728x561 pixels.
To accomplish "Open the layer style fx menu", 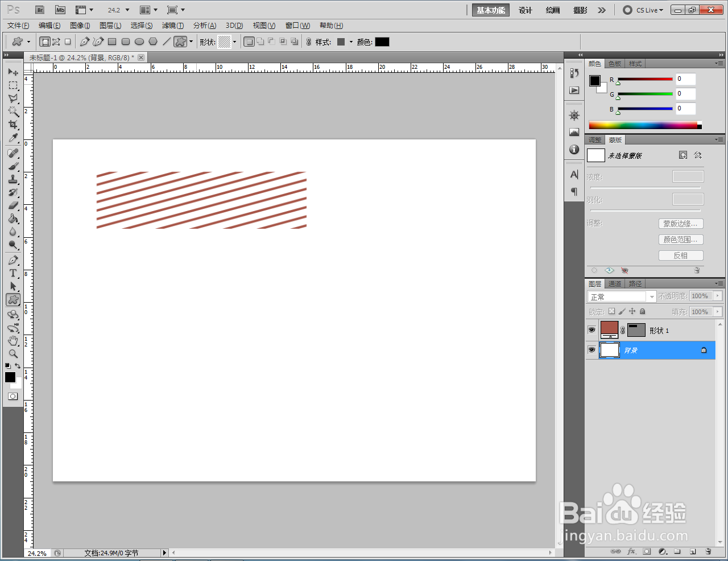I will coord(631,551).
